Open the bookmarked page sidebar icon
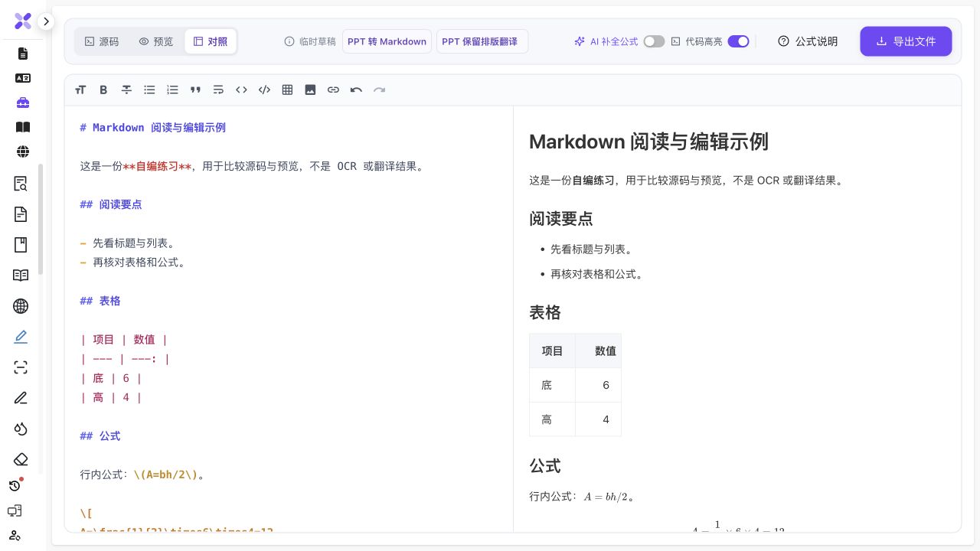Image resolution: width=980 pixels, height=551 pixels. pos(21,245)
